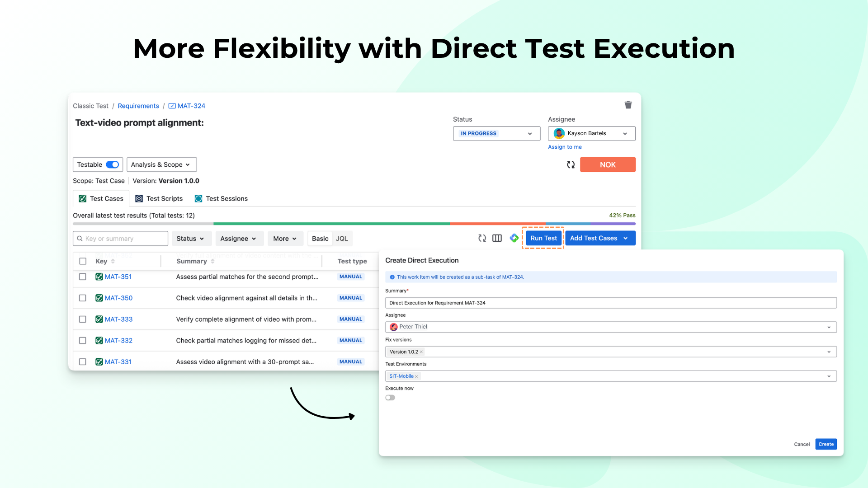Screen dimensions: 868x488
Task: Check the MAT-350 row checkbox
Action: [x=82, y=298]
